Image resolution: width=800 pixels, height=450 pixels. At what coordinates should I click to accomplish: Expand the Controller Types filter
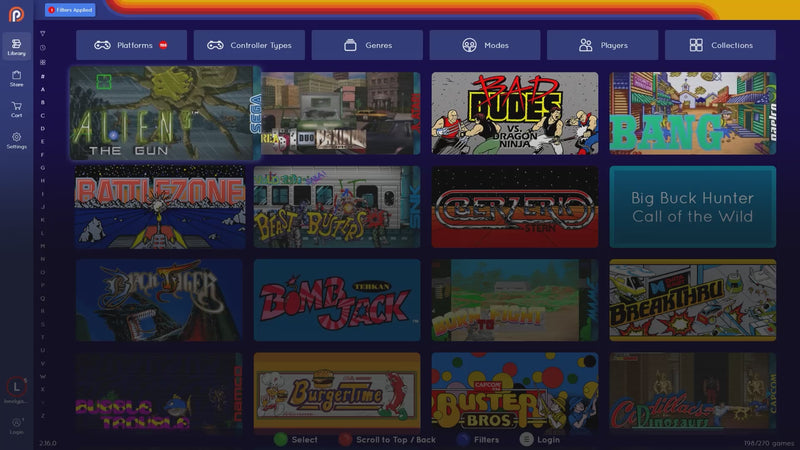click(248, 45)
